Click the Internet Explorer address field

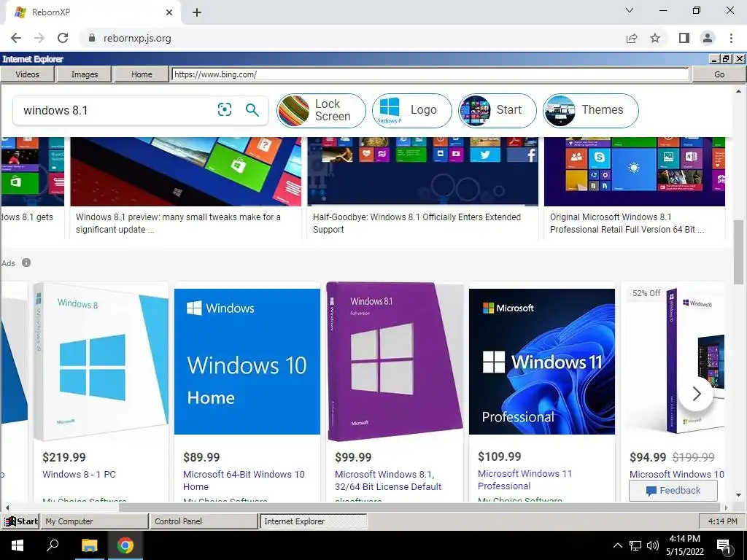[x=430, y=74]
